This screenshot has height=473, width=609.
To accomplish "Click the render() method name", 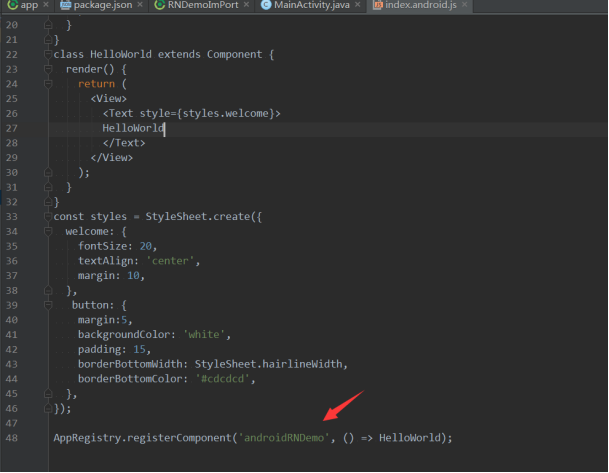I will click(x=90, y=69).
